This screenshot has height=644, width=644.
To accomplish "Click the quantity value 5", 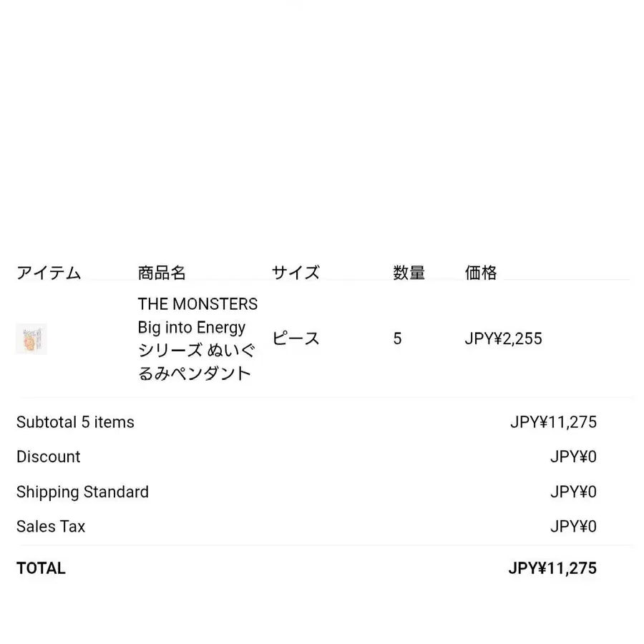I will click(x=397, y=338).
